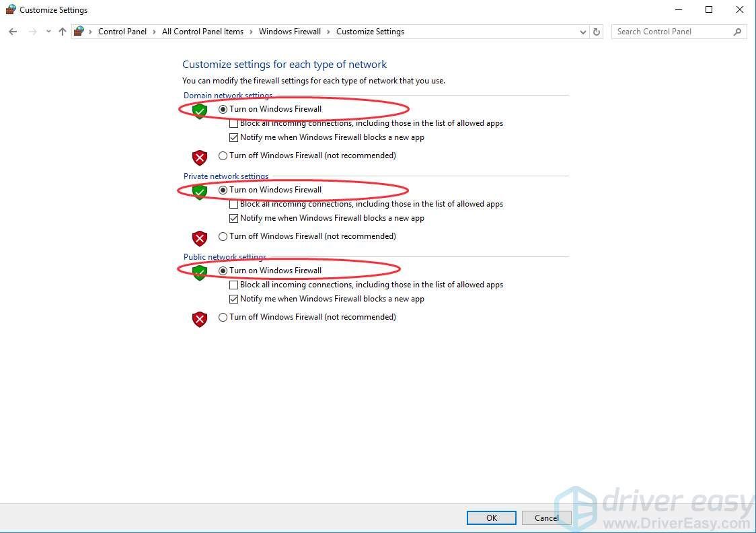Close the Customize Settings window
This screenshot has height=533, width=756.
point(740,9)
